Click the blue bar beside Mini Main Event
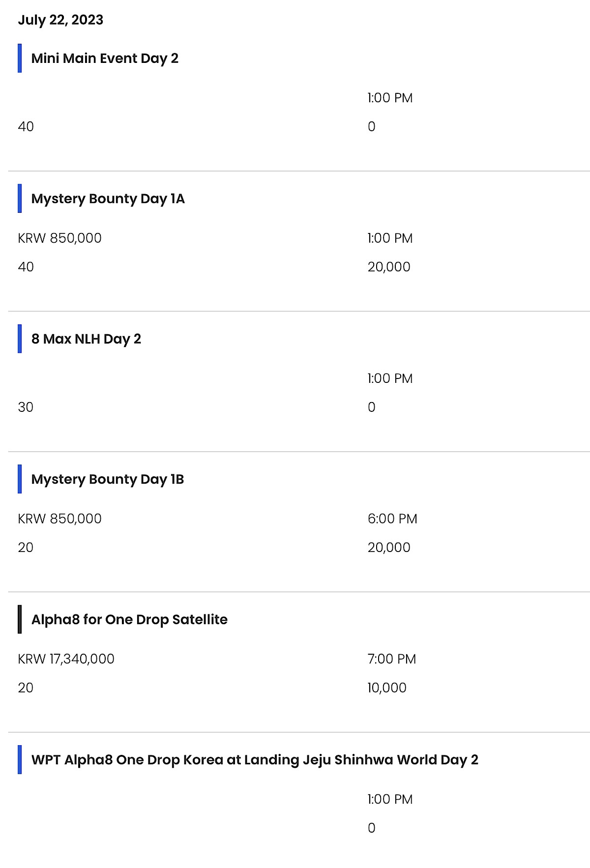This screenshot has height=868, width=590. 20,58
